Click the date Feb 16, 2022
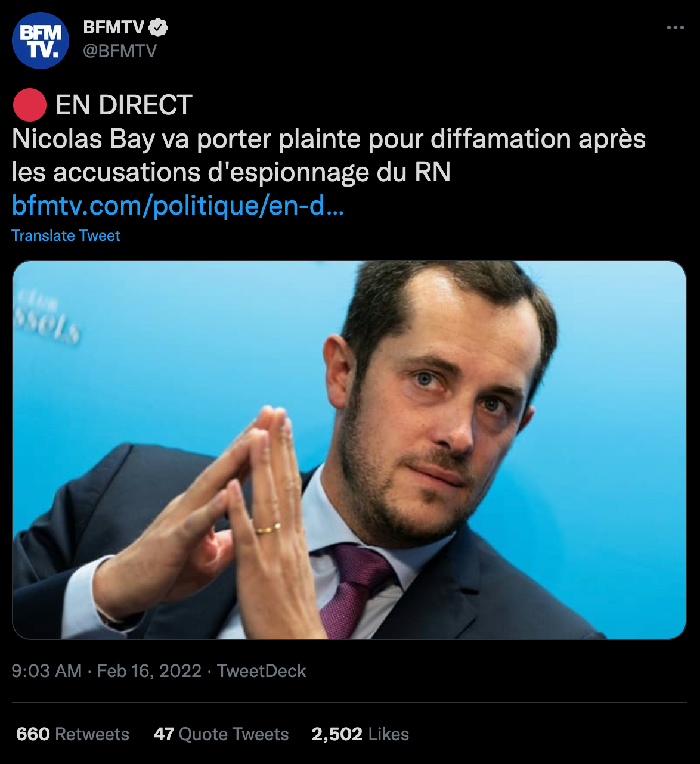Viewport: 700px width, 764px height. (149, 671)
